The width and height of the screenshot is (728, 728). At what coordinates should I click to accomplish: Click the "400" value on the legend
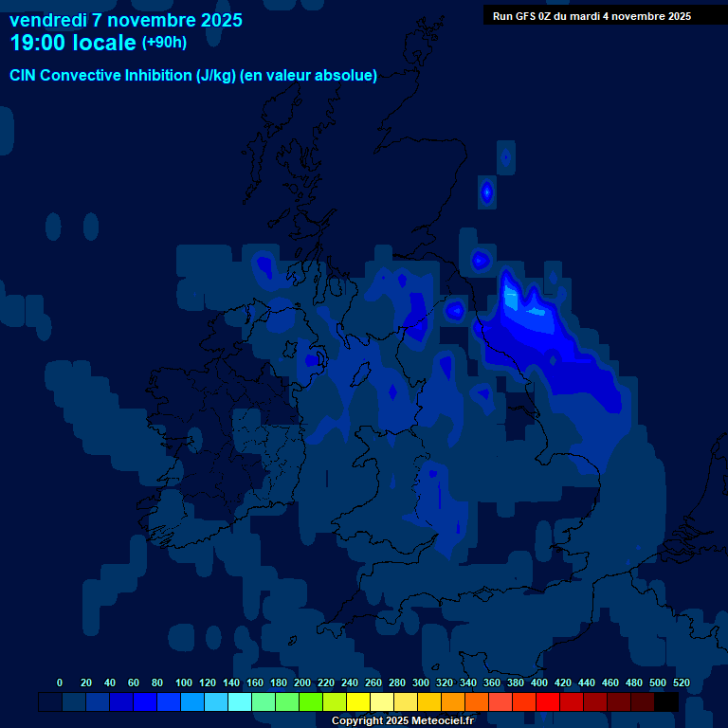[539, 682]
